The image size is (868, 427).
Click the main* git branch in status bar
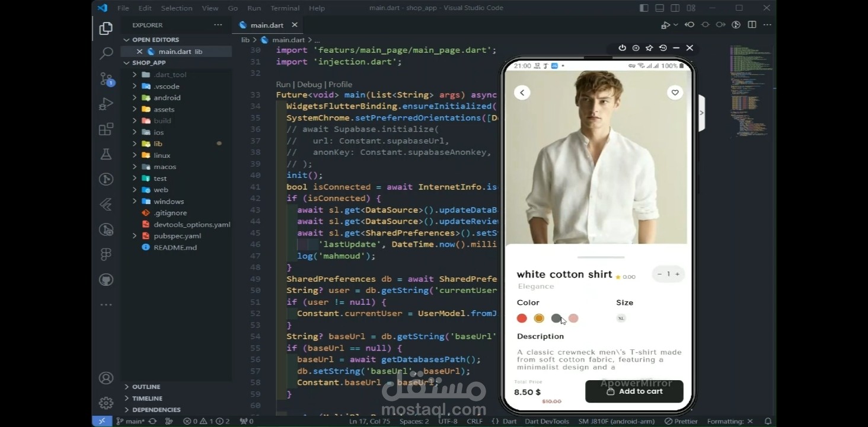(x=130, y=421)
